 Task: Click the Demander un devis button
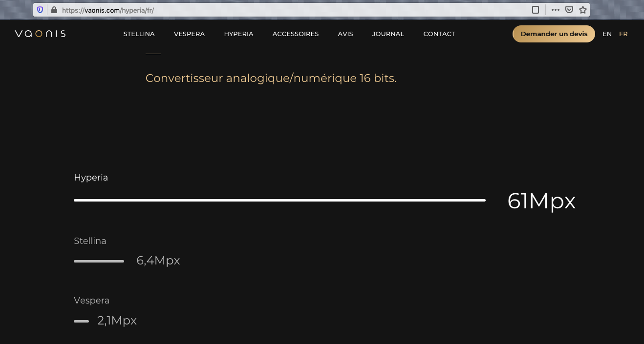click(554, 34)
